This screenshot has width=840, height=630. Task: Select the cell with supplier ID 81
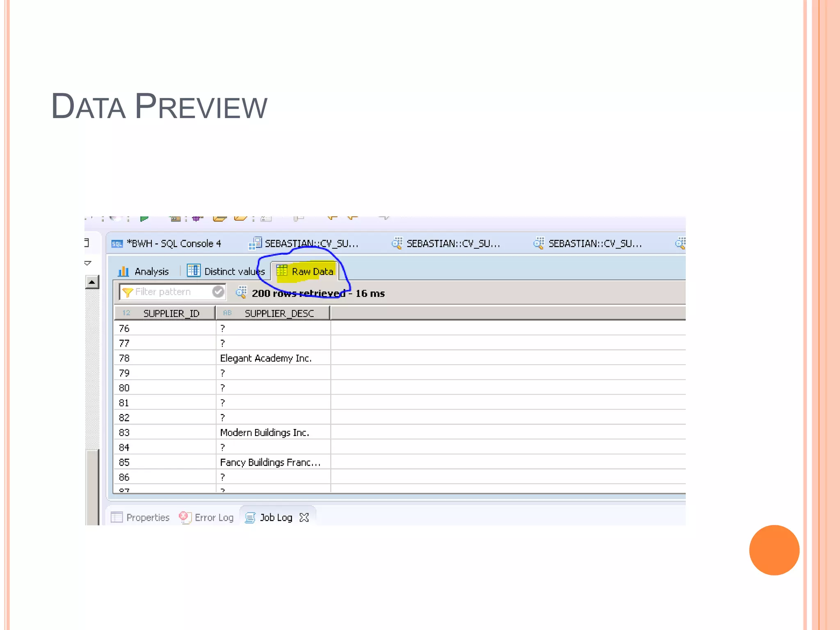point(165,402)
